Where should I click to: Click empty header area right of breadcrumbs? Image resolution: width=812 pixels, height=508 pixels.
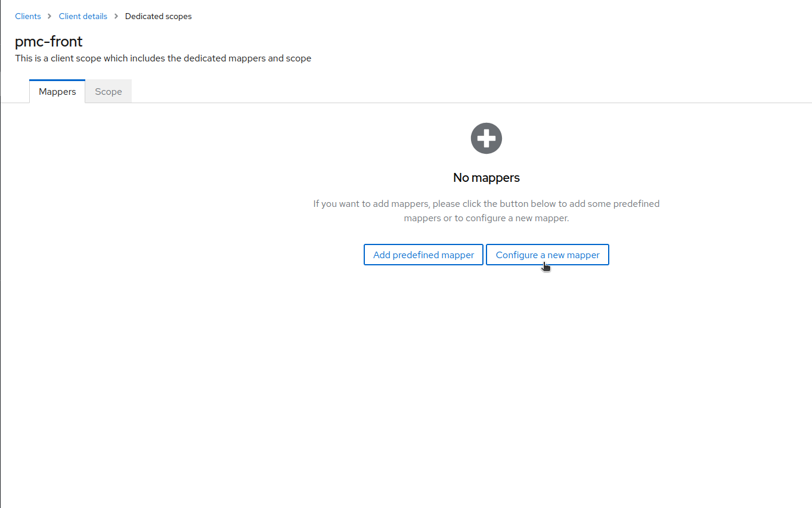pyautogui.click(x=477, y=17)
